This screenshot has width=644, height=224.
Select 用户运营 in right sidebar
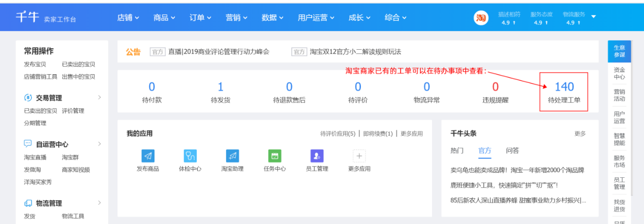tap(619, 117)
